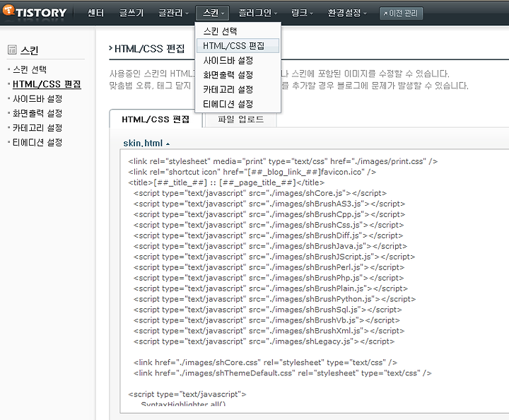Viewport: 509px width, 420px height.
Task: Click the shBrushPython.js script line
Action: coord(274,299)
